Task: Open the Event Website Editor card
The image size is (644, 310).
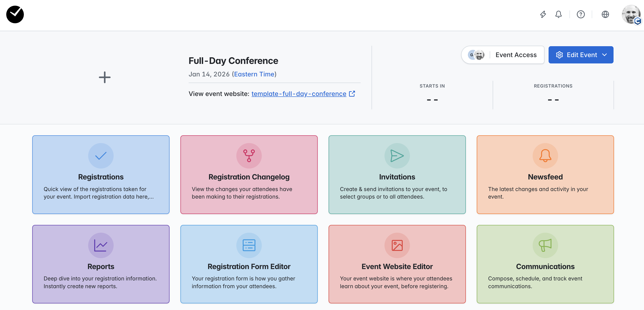Action: click(397, 264)
